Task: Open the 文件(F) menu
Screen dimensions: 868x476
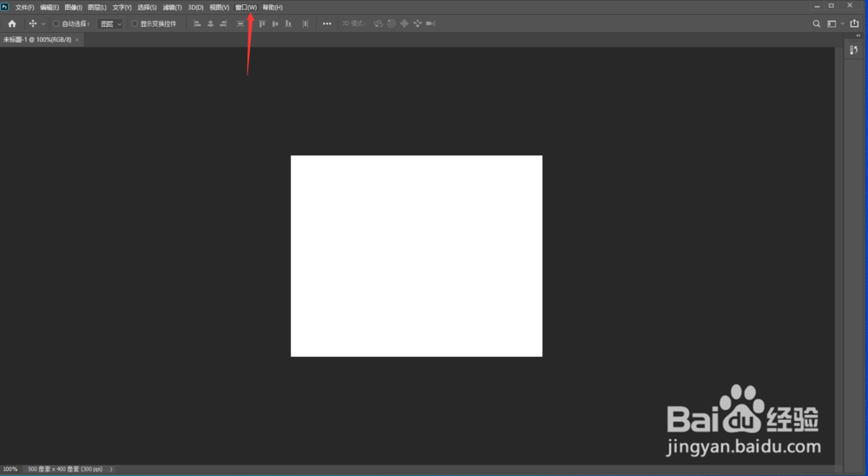Action: [x=24, y=8]
